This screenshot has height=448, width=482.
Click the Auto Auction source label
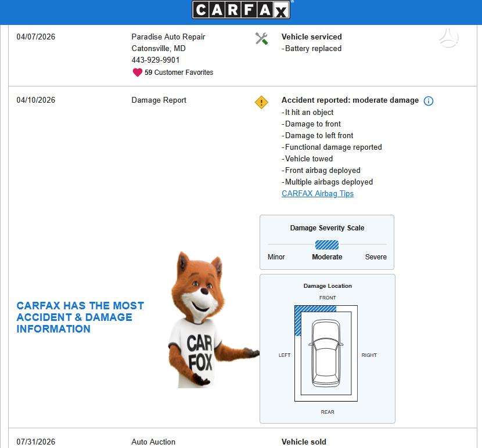(x=153, y=442)
